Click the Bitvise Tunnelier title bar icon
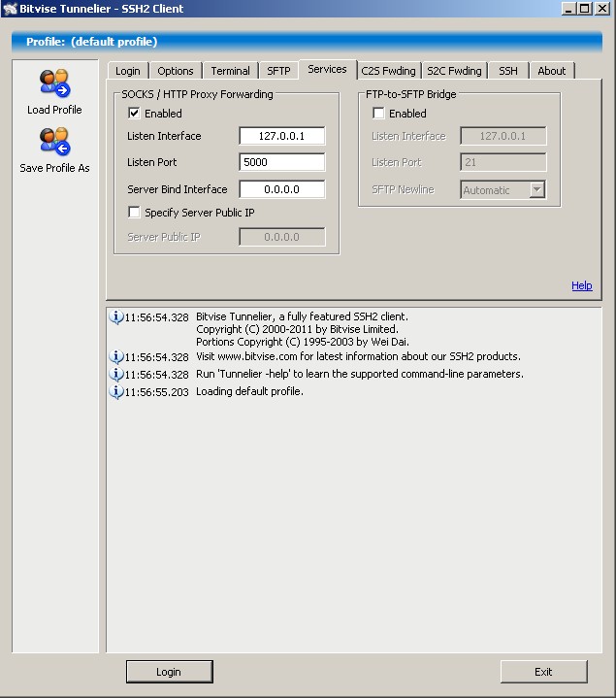This screenshot has width=616, height=698. 10,9
